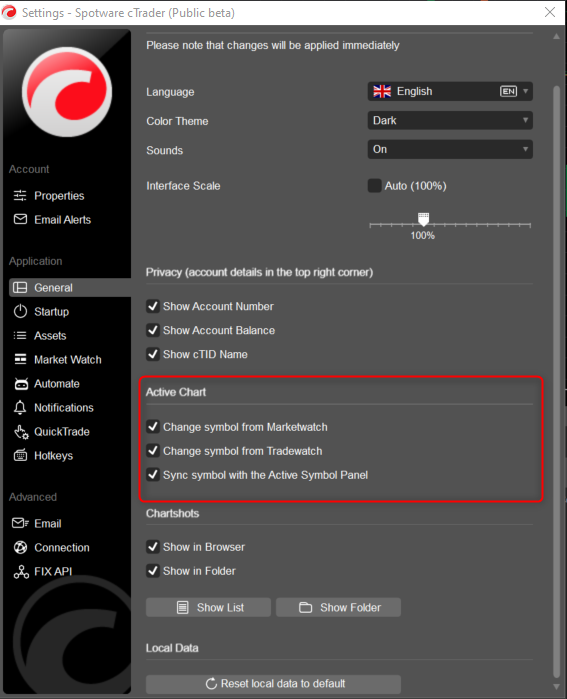567x699 pixels.
Task: Enable the Auto (100%) interface scale checkbox
Action: [374, 185]
